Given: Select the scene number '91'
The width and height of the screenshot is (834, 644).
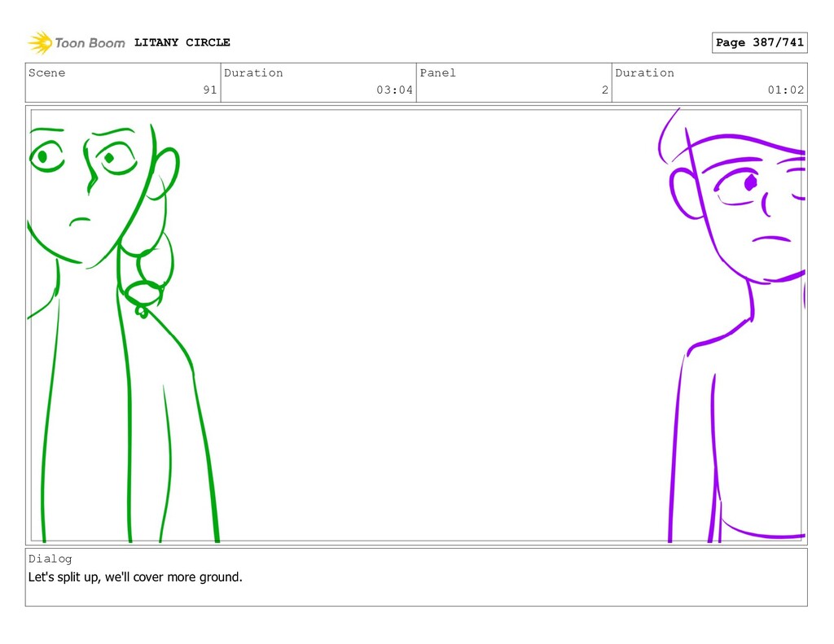Looking at the screenshot, I should tap(210, 90).
